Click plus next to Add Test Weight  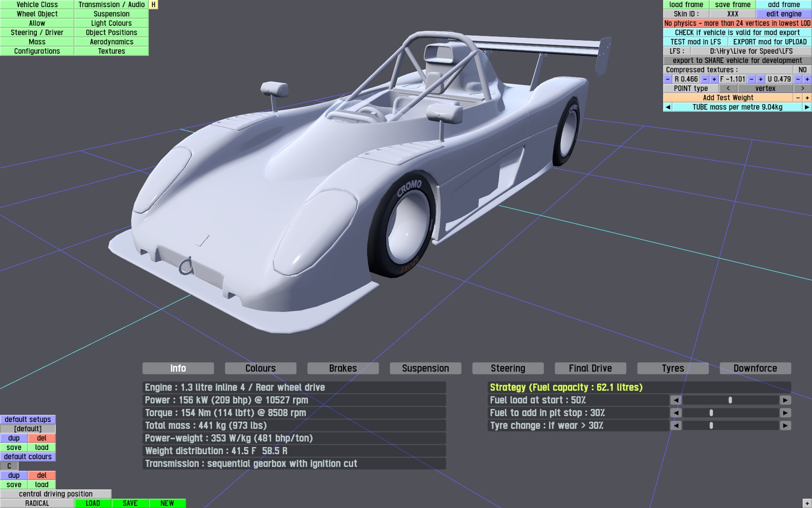[807, 98]
